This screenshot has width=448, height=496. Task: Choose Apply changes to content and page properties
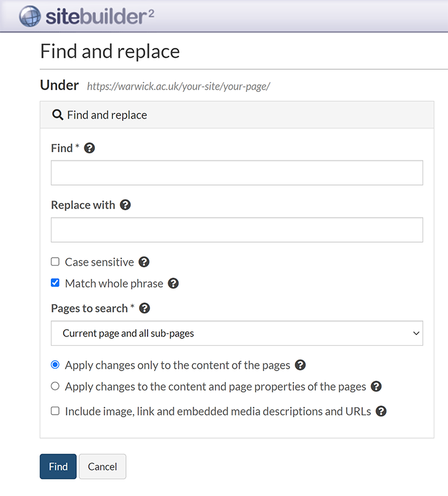[x=55, y=386]
